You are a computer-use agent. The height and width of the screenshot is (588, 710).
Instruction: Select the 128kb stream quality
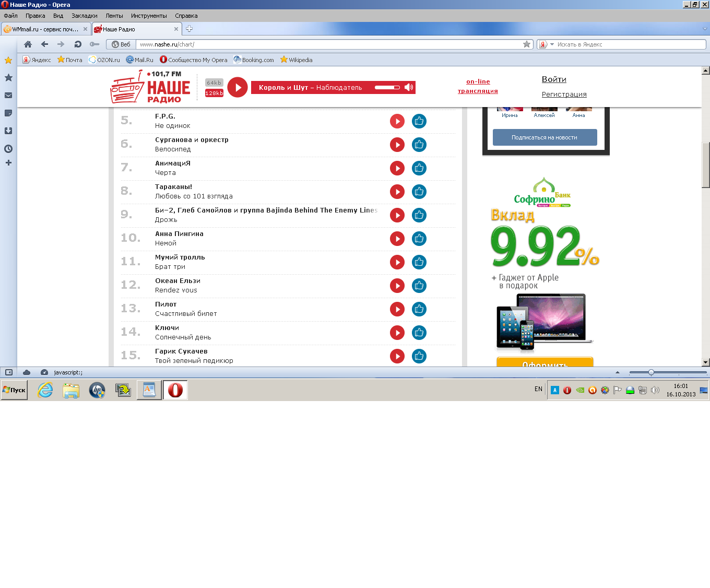point(214,93)
